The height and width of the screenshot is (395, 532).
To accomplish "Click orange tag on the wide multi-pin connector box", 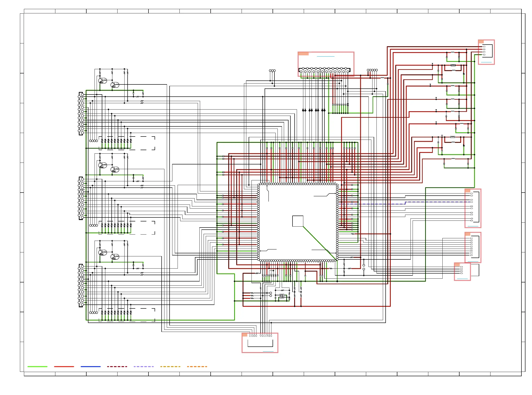I will pyautogui.click(x=304, y=54).
